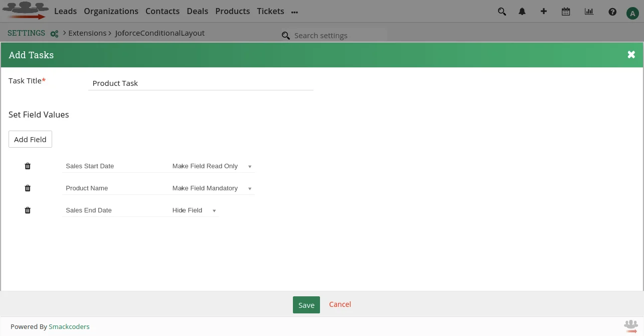The width and height of the screenshot is (644, 336).
Task: View notifications via the bell icon
Action: click(x=522, y=12)
